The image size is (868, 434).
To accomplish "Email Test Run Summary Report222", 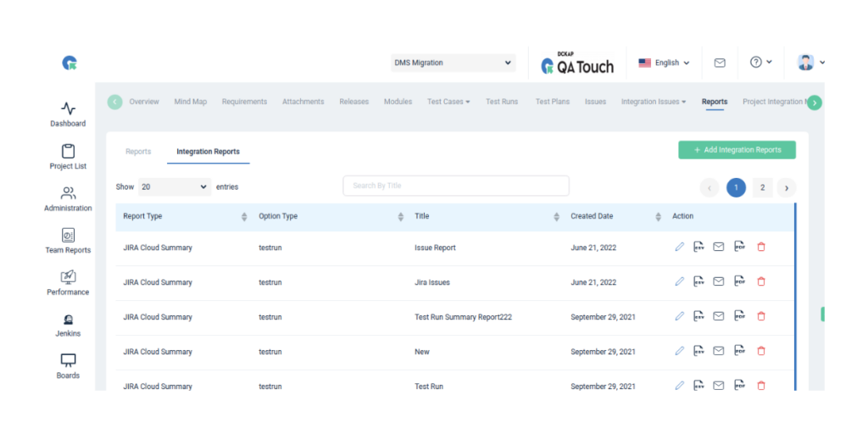I will point(719,316).
